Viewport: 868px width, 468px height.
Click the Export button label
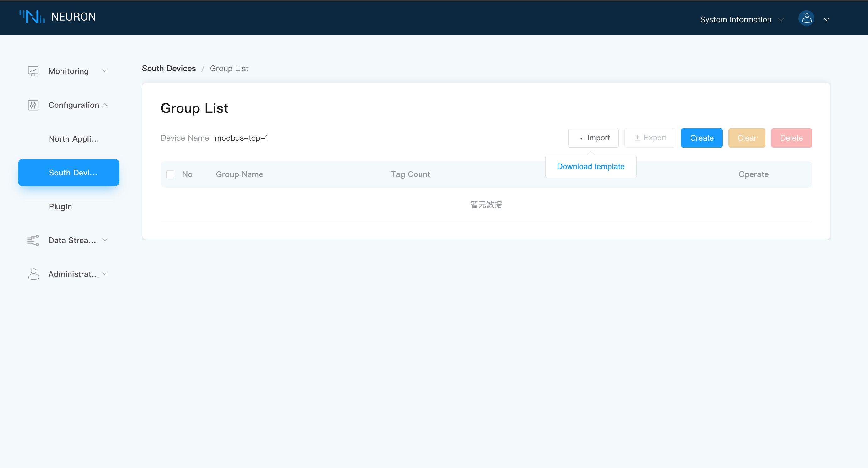pyautogui.click(x=655, y=138)
